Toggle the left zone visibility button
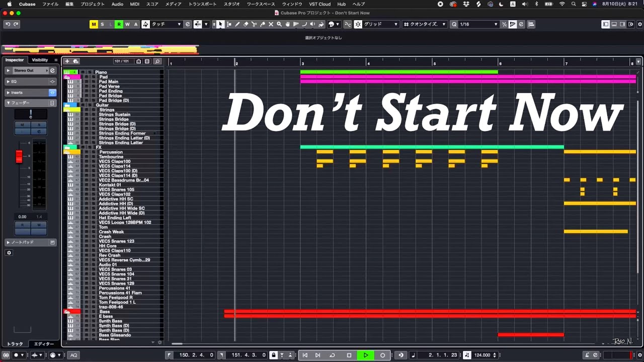Image resolution: width=644 pixels, height=362 pixels. [x=606, y=24]
